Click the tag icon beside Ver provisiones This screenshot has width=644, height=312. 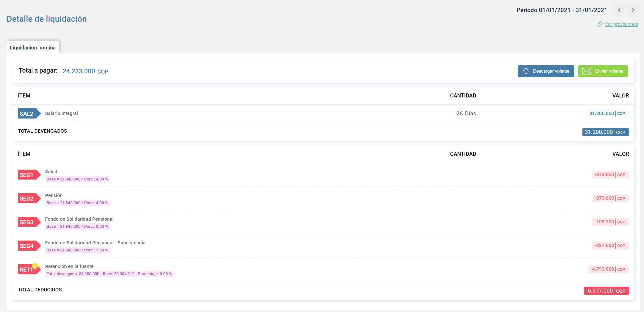tap(599, 24)
